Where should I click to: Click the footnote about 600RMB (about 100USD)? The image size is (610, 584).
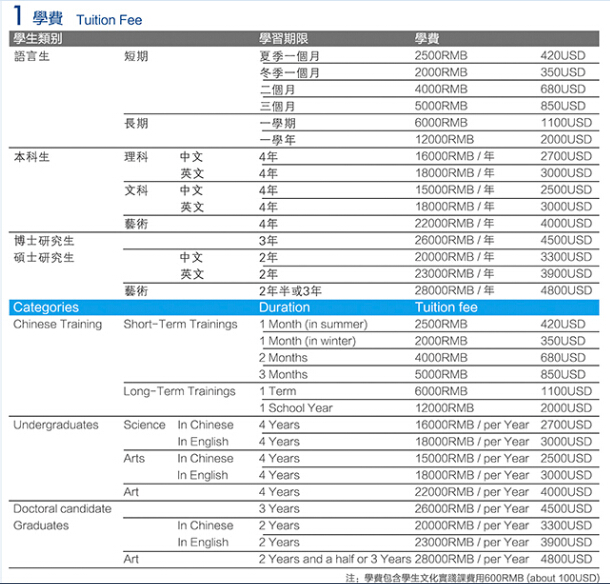point(472,578)
